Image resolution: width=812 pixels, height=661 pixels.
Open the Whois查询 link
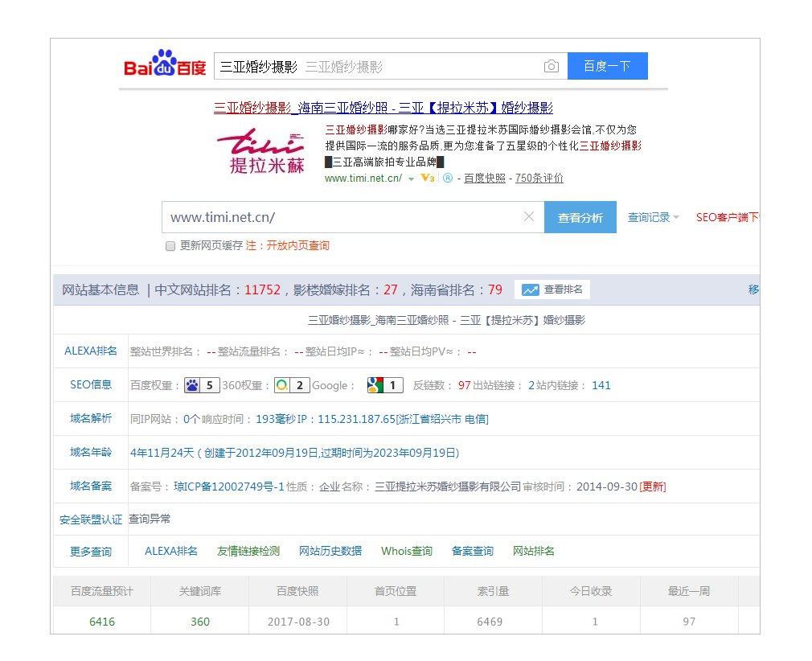(x=407, y=551)
